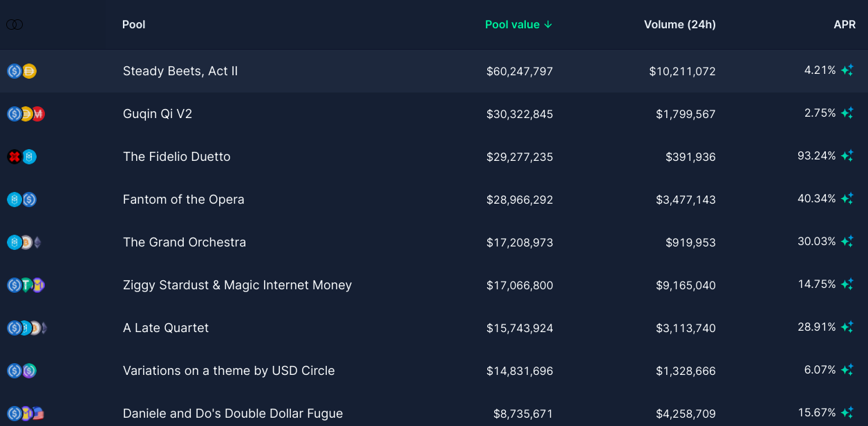Click the sparkle icon beside 93.24% APR

point(847,156)
